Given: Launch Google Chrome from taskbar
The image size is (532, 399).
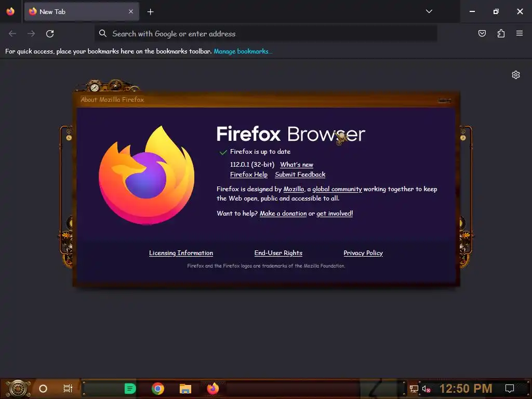Looking at the screenshot, I should coord(158,389).
